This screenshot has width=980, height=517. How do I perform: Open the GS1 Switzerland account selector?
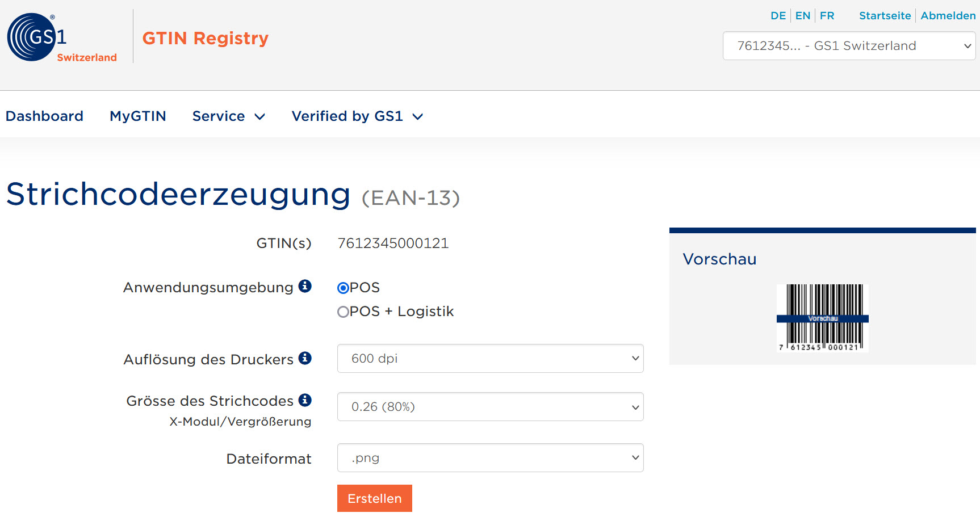(x=848, y=45)
